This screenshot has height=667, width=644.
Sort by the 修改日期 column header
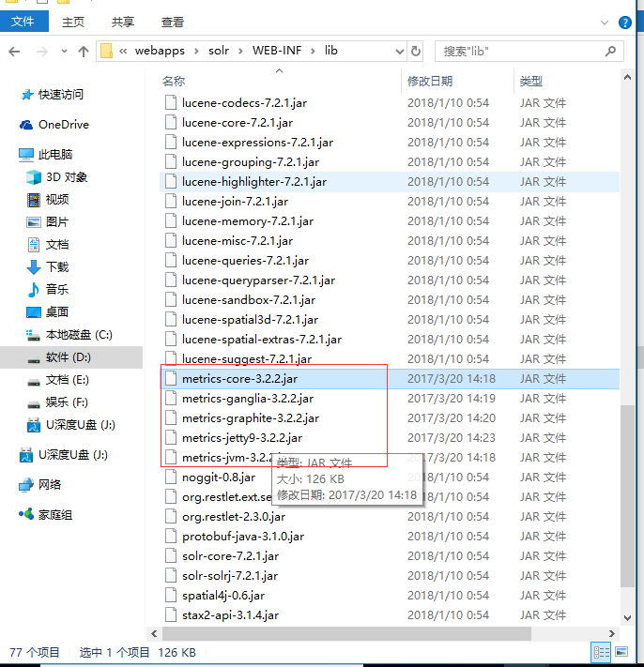tap(429, 81)
